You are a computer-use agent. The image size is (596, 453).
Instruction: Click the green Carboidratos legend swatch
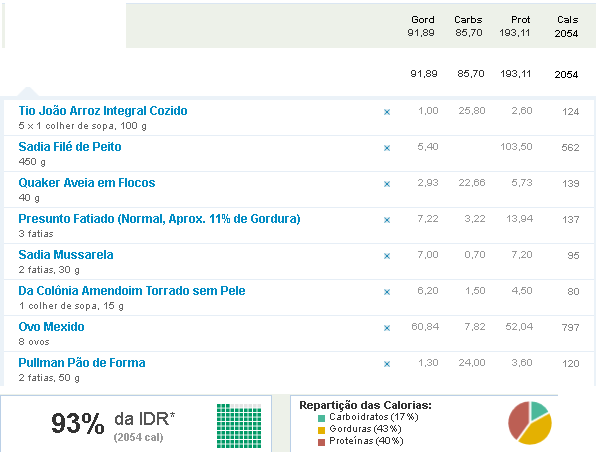[322, 418]
